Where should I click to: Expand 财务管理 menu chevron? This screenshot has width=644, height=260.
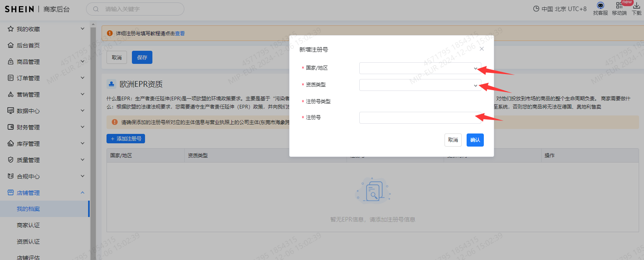coord(82,127)
